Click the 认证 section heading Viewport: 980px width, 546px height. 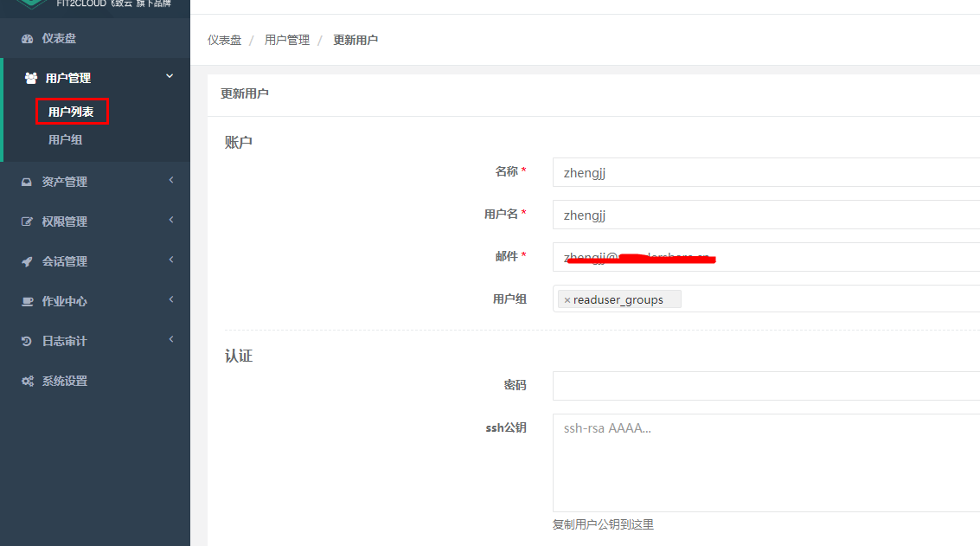[x=238, y=356]
